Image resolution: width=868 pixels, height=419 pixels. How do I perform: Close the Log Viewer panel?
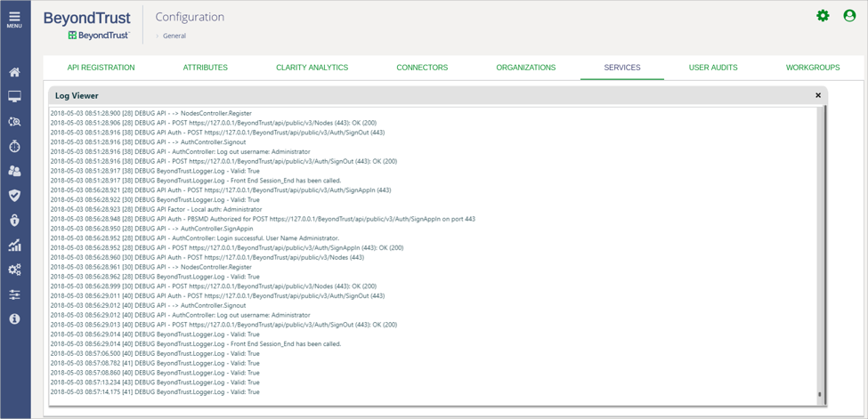(x=818, y=95)
